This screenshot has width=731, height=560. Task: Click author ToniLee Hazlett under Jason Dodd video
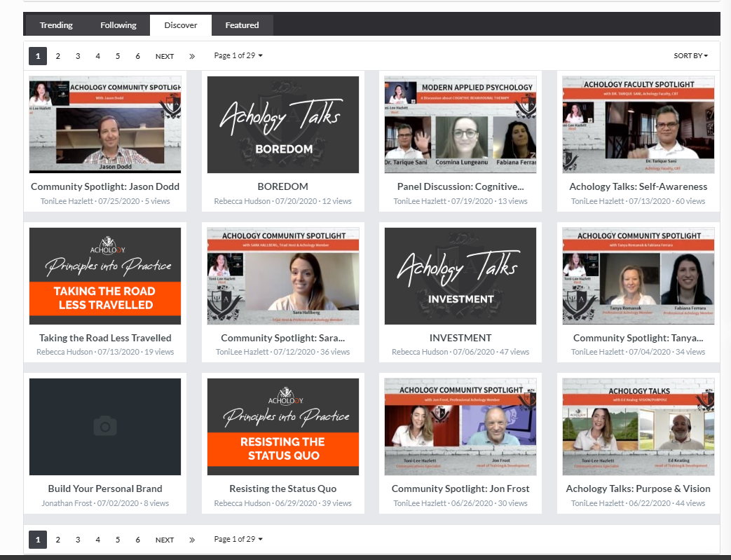coord(67,201)
